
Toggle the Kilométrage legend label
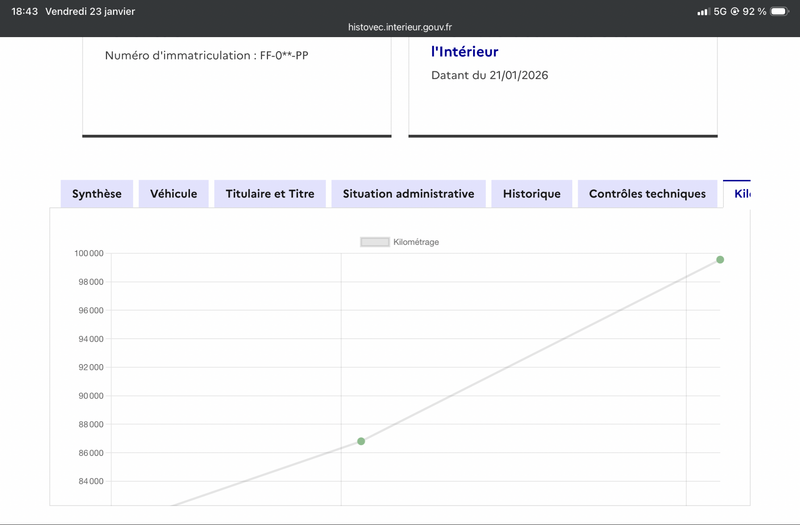[x=416, y=242]
